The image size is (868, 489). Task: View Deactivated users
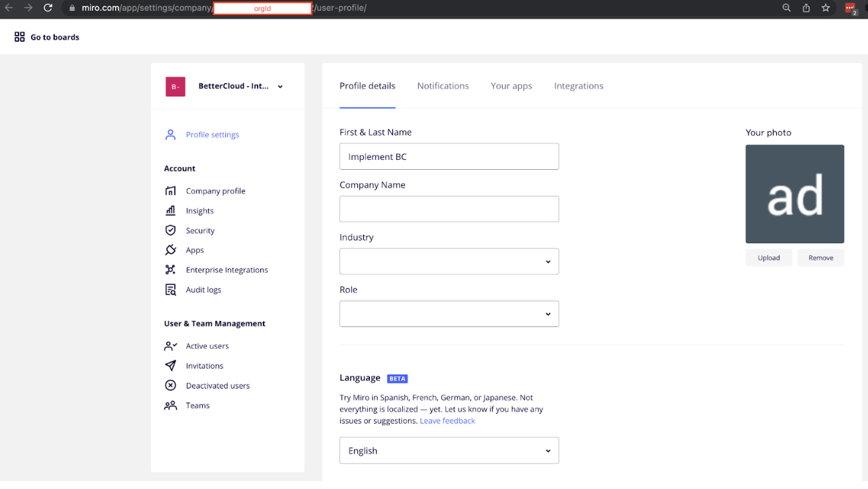click(x=217, y=385)
